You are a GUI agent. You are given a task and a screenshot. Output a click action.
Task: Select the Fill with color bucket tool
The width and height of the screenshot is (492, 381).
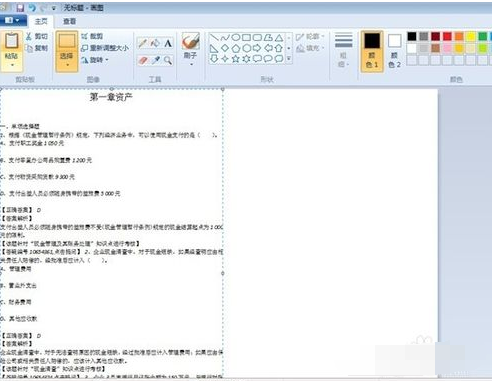pyautogui.click(x=155, y=43)
